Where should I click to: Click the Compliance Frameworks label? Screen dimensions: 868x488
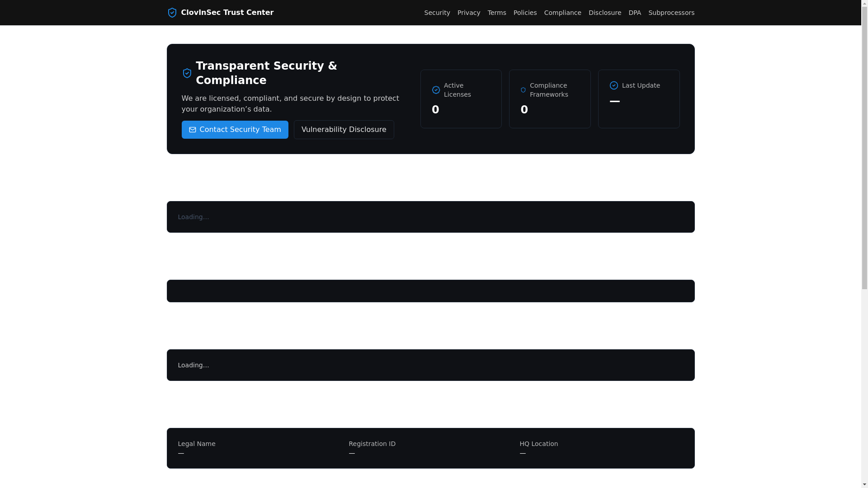549,90
